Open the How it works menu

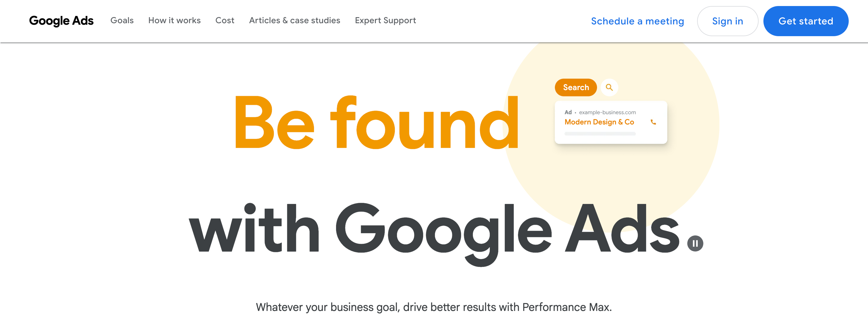coord(174,20)
